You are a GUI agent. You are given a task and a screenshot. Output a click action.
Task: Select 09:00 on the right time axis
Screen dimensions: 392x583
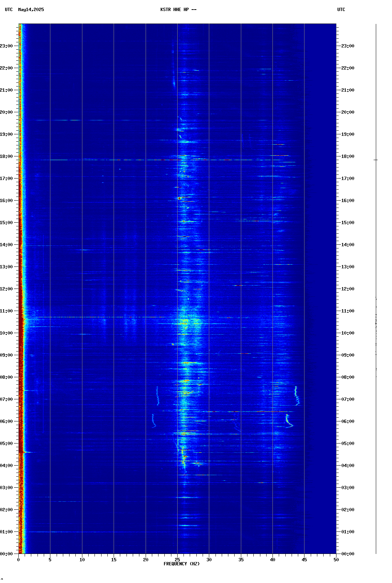tap(348, 355)
